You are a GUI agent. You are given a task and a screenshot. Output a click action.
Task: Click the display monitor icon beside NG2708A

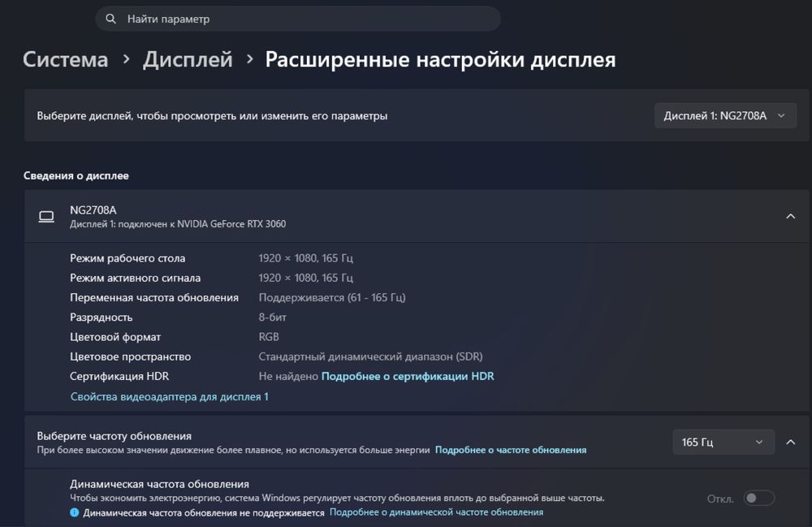point(46,216)
